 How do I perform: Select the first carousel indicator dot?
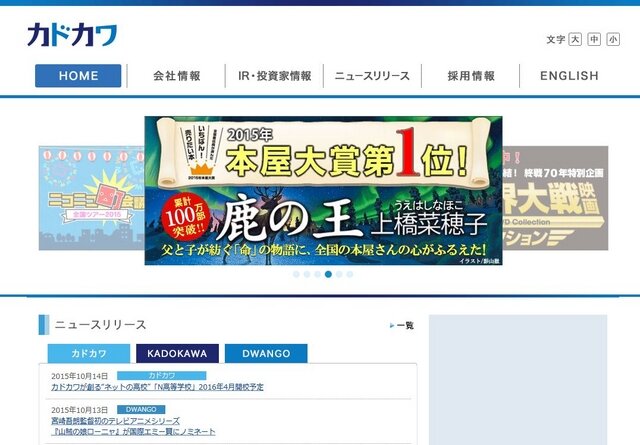(296, 274)
